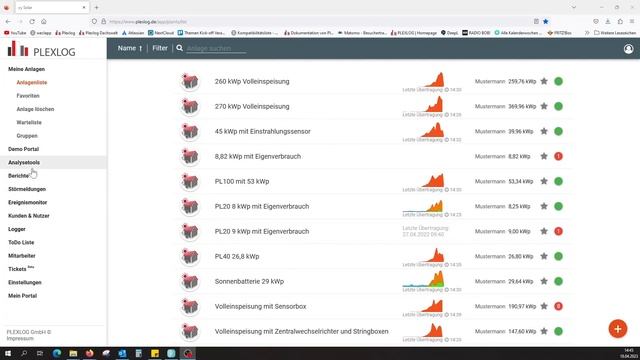The height and width of the screenshot is (360, 640).
Task: Open Logger menu item
Action: (17, 229)
